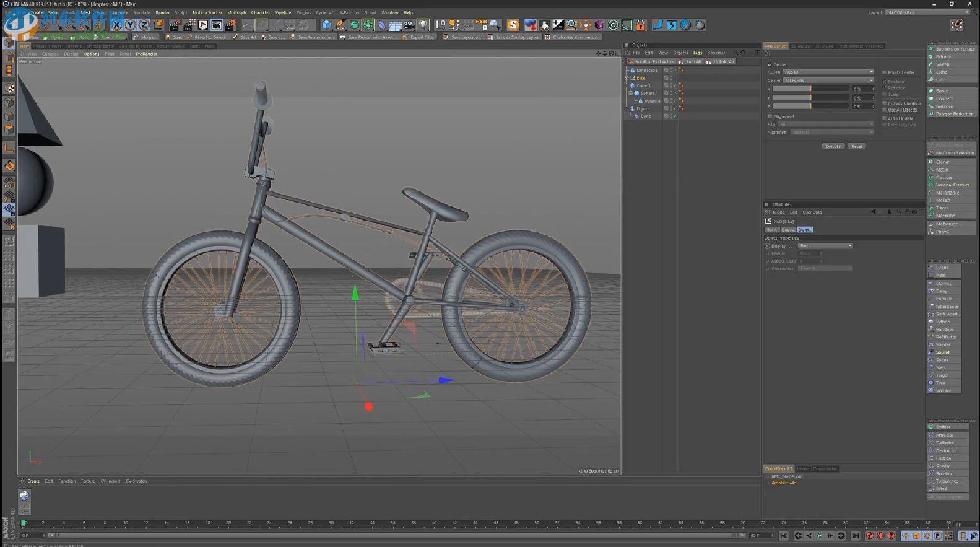The height and width of the screenshot is (547, 980).
Task: Add a light using the bulb icon
Action: [x=423, y=25]
